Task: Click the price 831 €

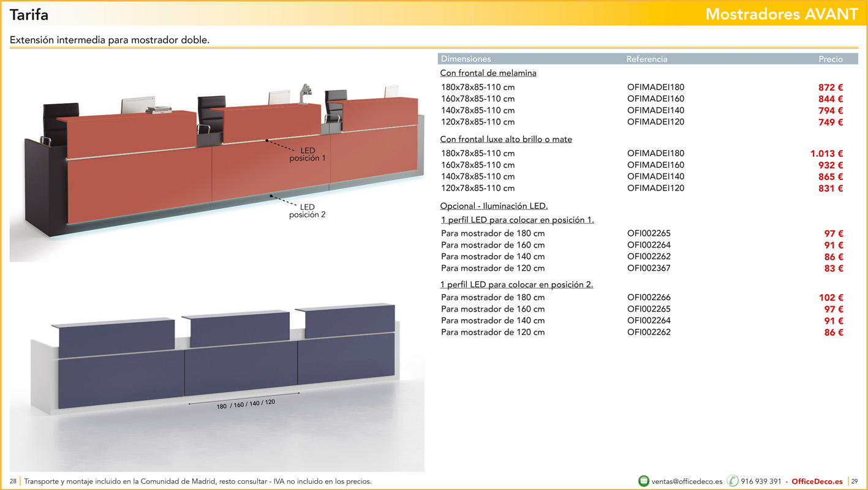Action: [x=831, y=189]
